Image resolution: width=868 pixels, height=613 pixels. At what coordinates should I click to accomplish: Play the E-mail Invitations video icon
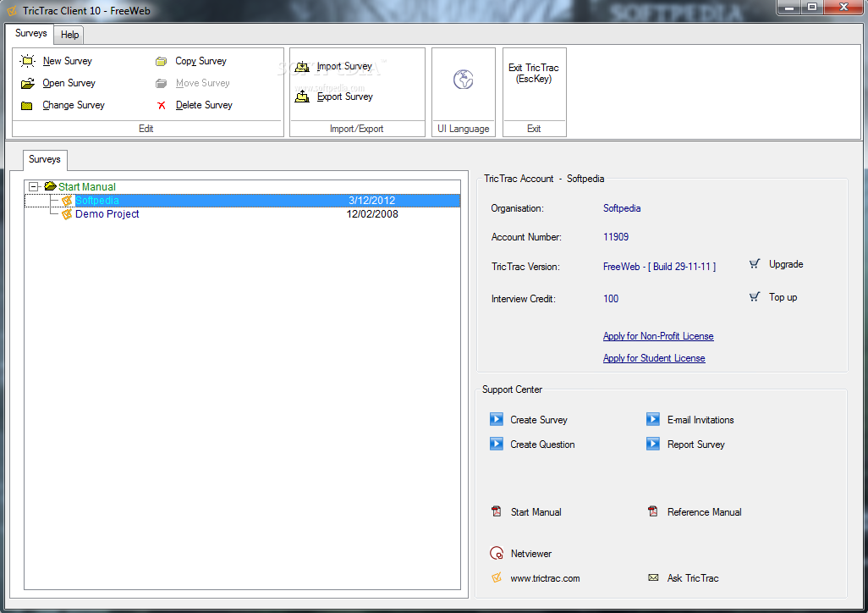(653, 419)
